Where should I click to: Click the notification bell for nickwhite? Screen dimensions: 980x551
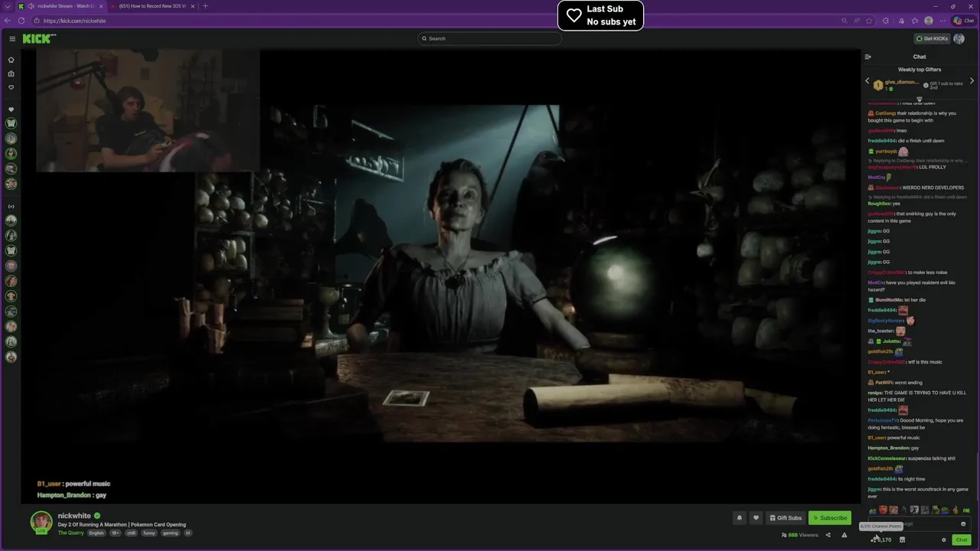click(x=739, y=518)
